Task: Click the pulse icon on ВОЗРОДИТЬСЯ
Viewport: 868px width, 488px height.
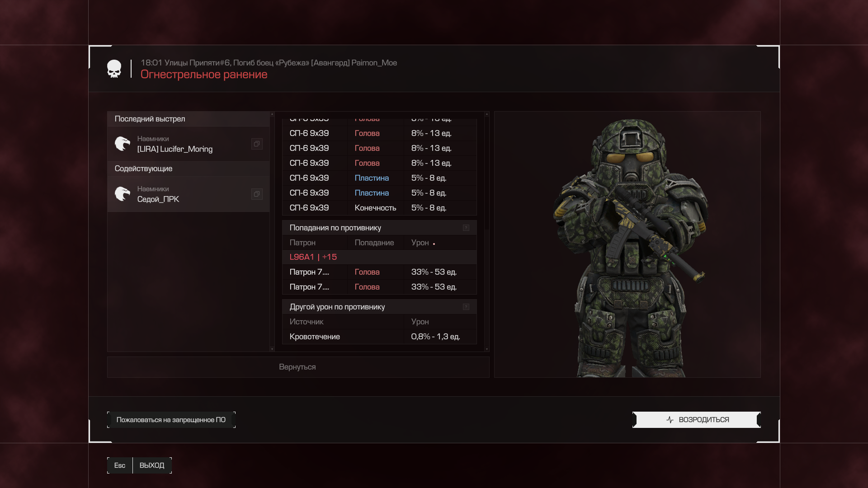Action: pyautogui.click(x=670, y=420)
